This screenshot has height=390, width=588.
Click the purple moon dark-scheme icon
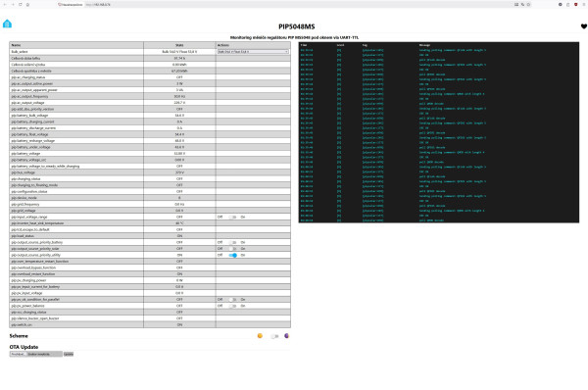286,336
